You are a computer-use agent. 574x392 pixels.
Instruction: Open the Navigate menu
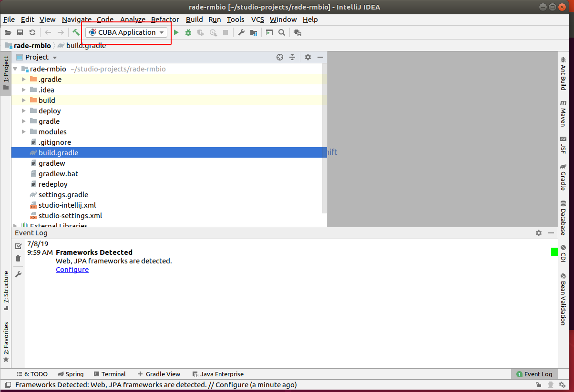(76, 20)
